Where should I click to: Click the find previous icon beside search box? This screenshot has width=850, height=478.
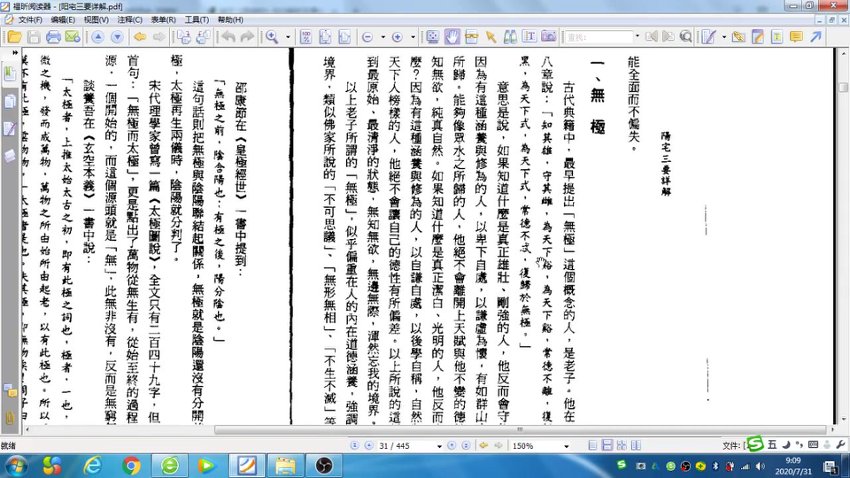point(652,37)
